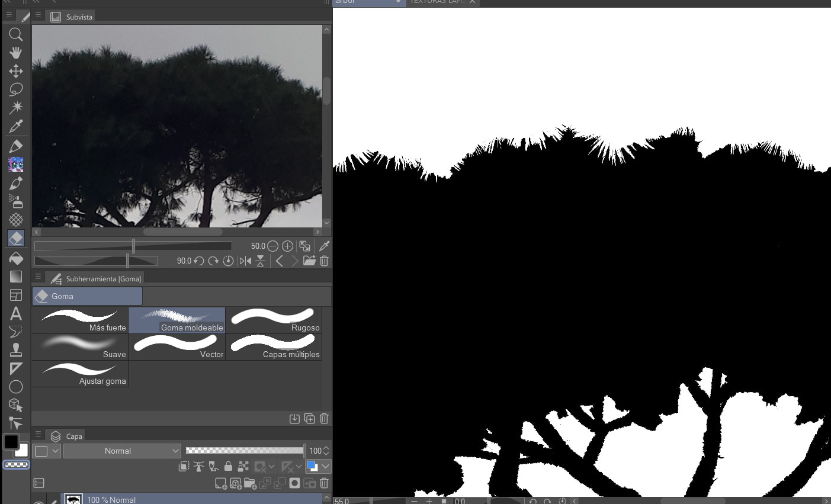Viewport: 831px width, 504px height.
Task: Select the Goma moldeable sub tool
Action: pyautogui.click(x=177, y=320)
